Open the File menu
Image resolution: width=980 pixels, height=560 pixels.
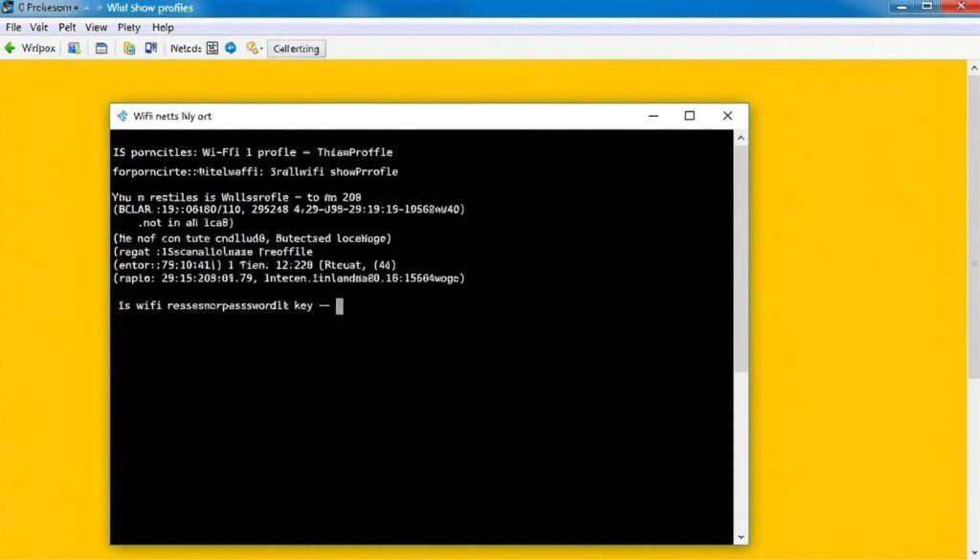coord(13,27)
